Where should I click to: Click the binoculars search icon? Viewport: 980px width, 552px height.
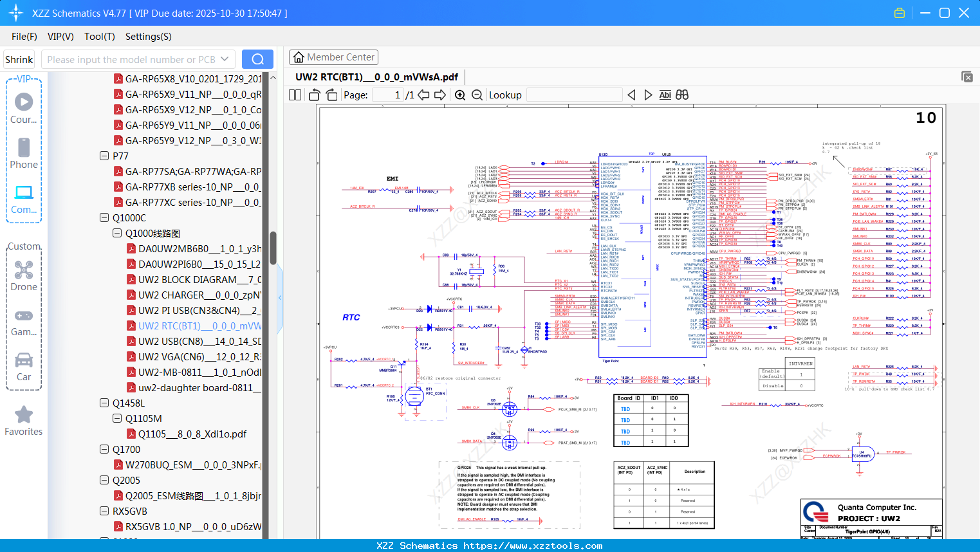coord(682,95)
